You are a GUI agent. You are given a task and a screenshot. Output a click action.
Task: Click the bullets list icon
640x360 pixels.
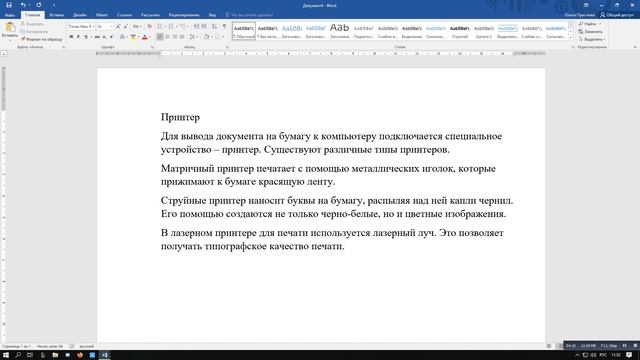click(x=160, y=27)
